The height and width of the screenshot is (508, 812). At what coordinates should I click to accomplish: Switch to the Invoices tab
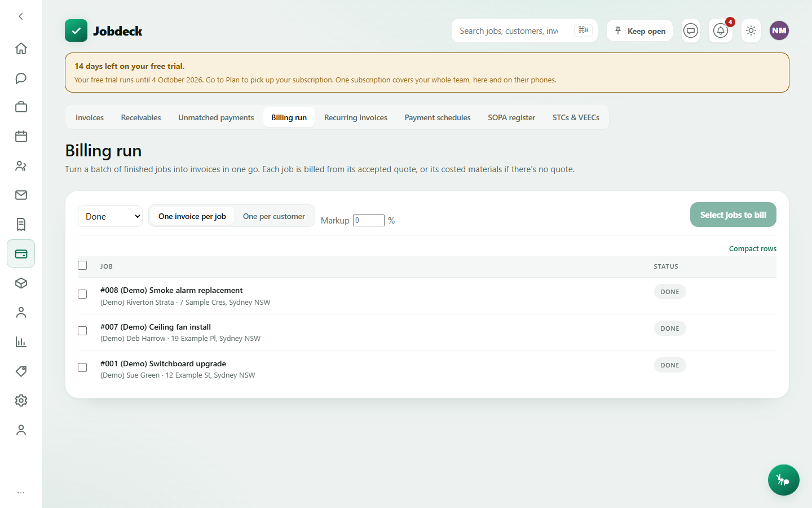coord(90,117)
